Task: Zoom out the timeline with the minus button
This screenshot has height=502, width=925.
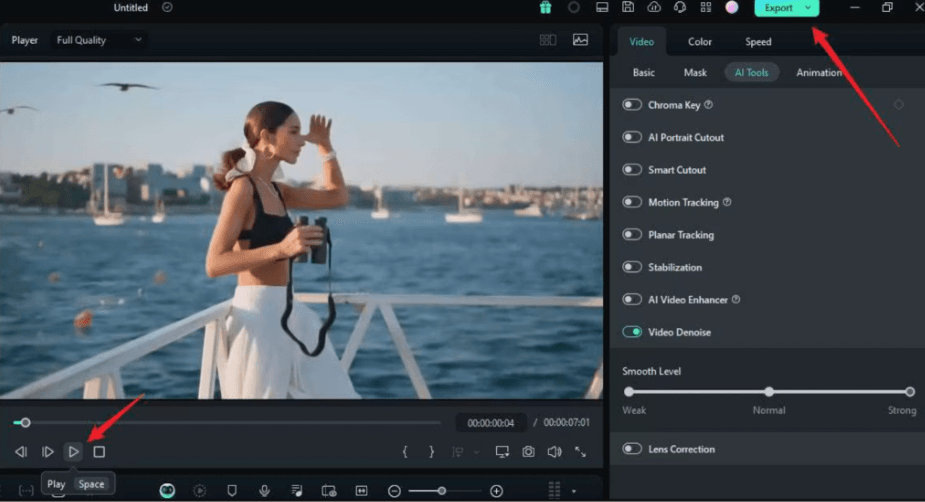Action: pos(394,491)
